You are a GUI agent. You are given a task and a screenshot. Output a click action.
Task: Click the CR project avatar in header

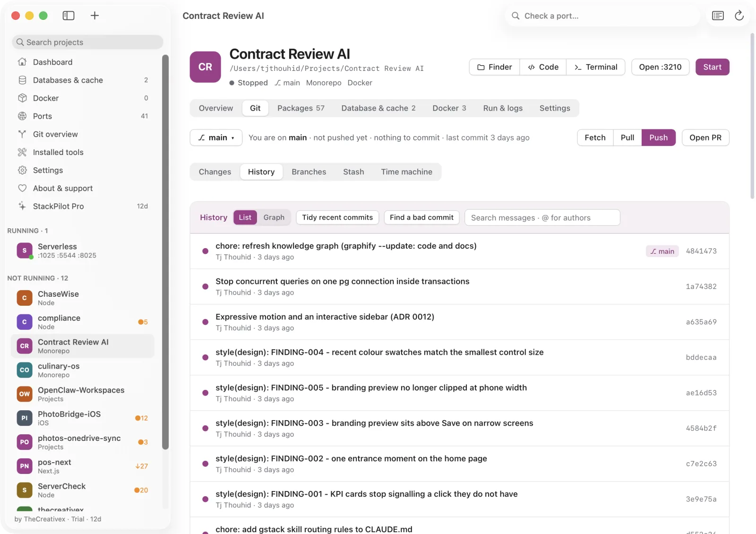point(205,67)
